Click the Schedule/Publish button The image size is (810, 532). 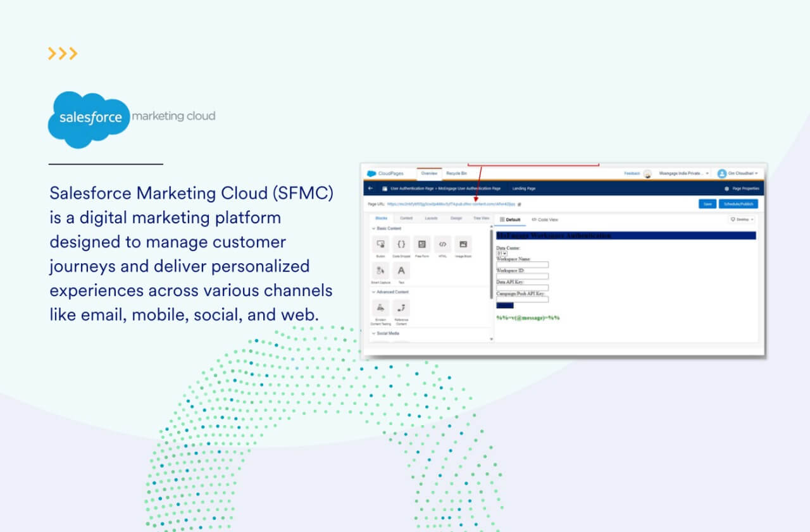tap(738, 204)
